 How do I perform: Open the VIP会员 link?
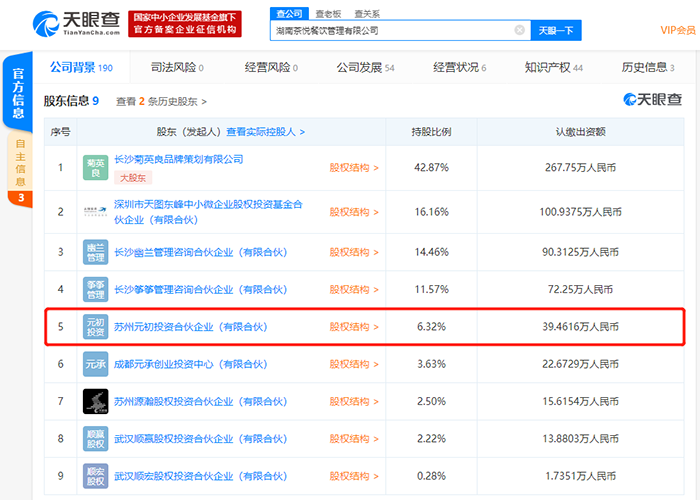[678, 30]
